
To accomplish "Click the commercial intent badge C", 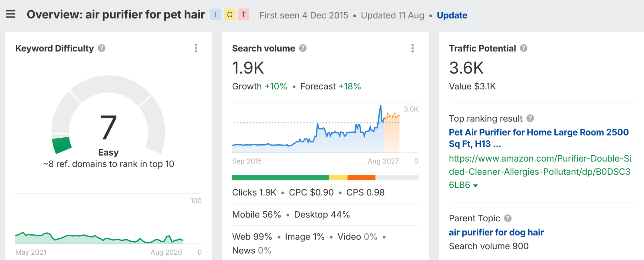I will [230, 14].
